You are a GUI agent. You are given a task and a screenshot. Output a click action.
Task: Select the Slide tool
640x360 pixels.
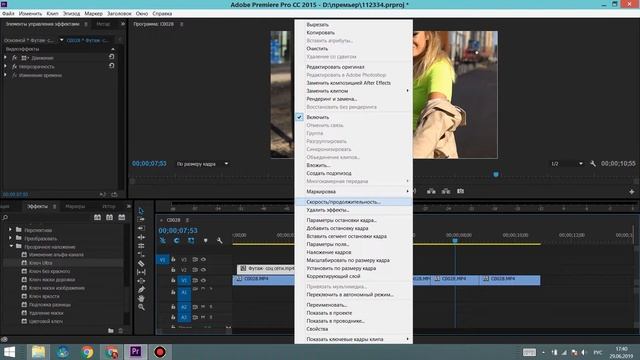point(141,281)
